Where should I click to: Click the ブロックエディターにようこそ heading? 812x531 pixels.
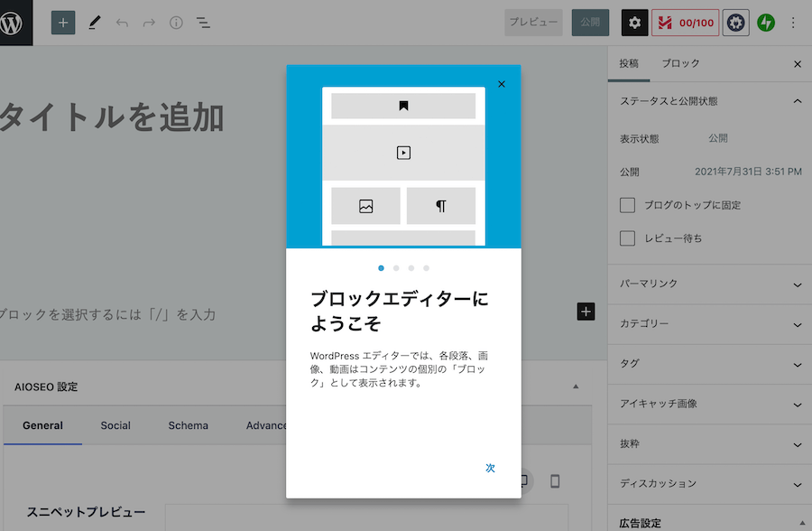[399, 312]
